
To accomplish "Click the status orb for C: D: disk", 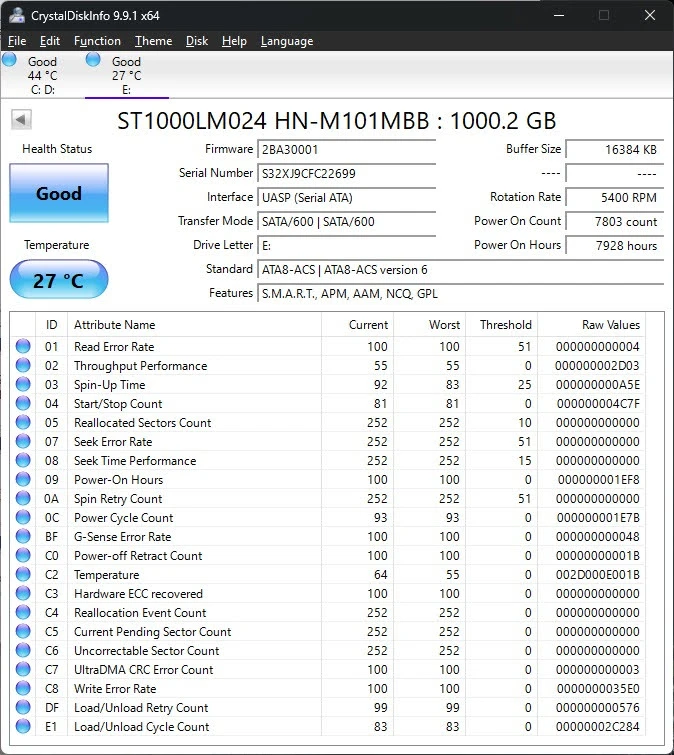I will coord(9,60).
